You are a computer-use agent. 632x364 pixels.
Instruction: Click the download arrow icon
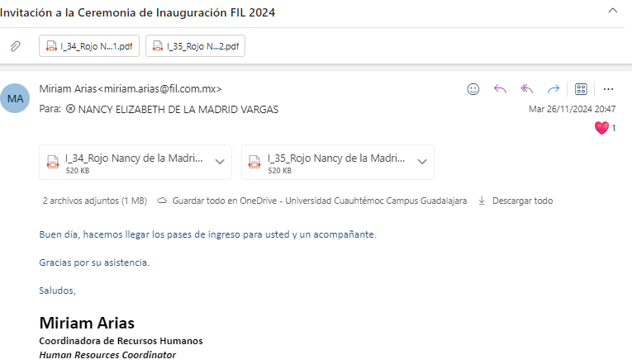click(x=482, y=201)
